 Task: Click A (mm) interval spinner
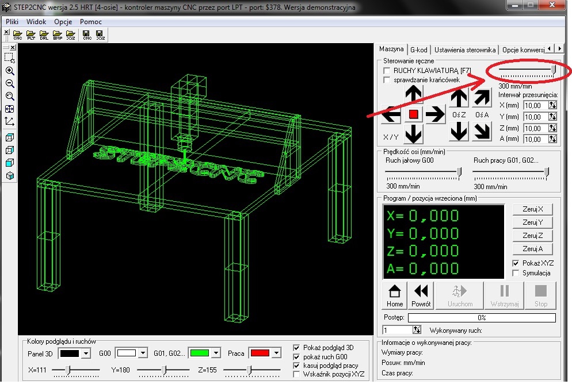tap(552, 139)
